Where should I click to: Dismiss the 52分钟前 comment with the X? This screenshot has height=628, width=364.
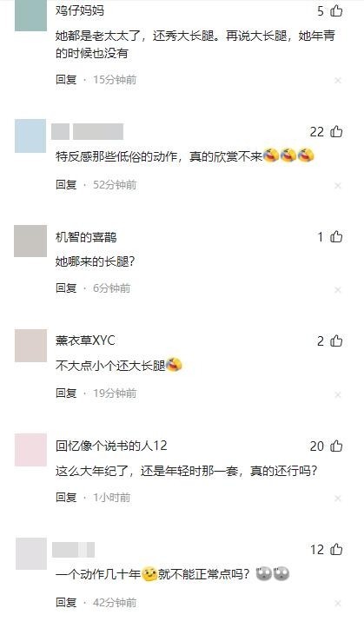[x=338, y=185]
